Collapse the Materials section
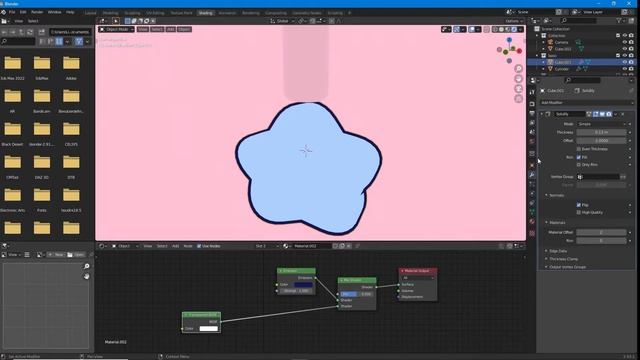Screen dimensions: 640x360 click(557, 222)
